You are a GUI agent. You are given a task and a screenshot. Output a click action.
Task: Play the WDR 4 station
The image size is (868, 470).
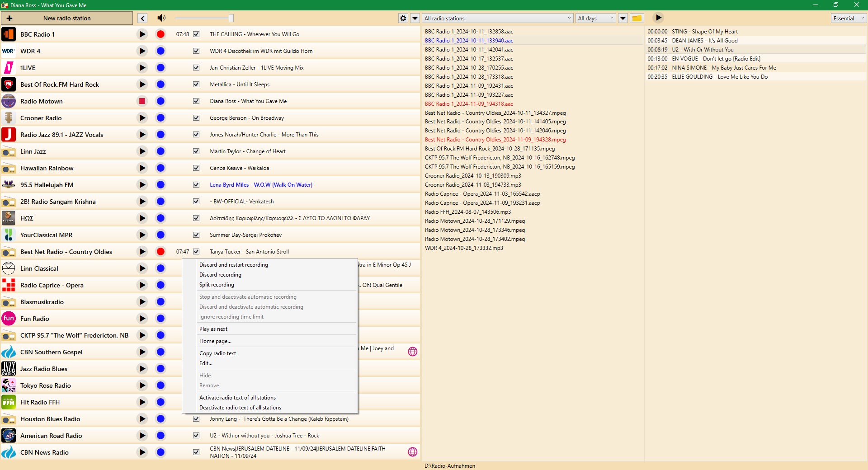(142, 51)
